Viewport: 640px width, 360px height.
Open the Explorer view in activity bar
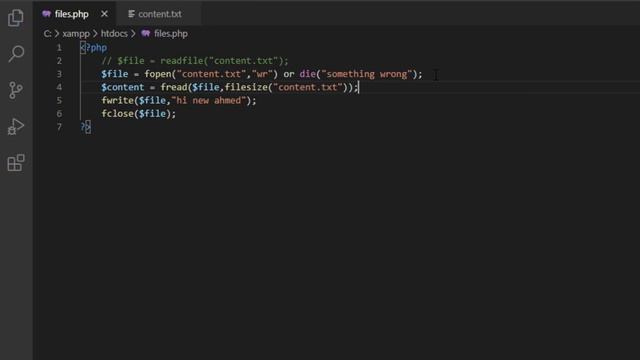(x=16, y=18)
